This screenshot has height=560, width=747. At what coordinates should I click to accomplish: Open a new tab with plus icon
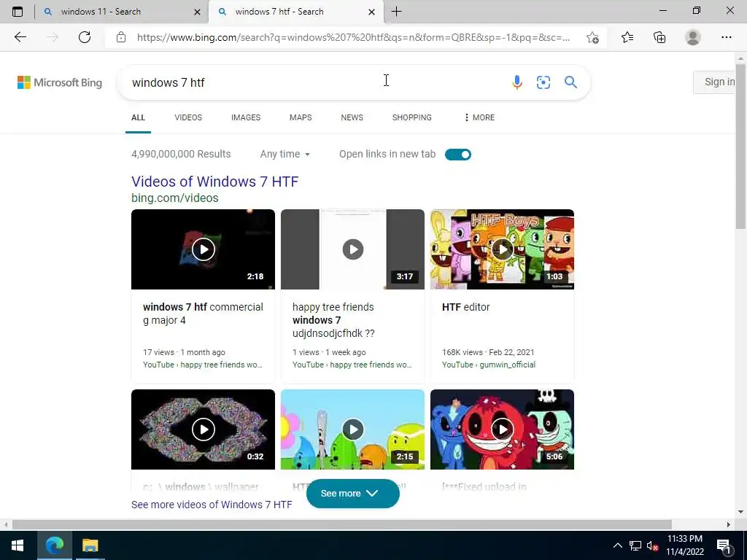[396, 12]
